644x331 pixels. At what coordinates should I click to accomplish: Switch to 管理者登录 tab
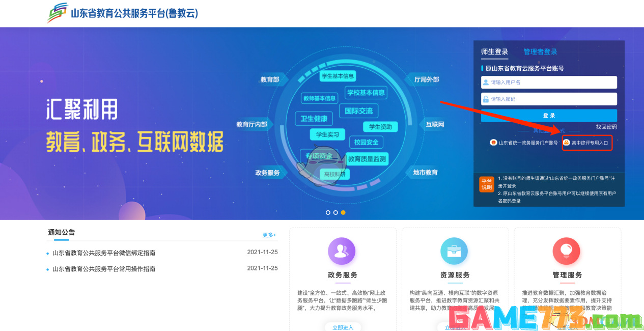coord(540,52)
